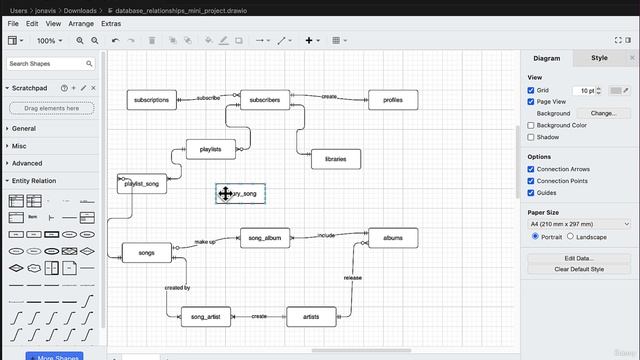Close the format panel

(x=632, y=58)
